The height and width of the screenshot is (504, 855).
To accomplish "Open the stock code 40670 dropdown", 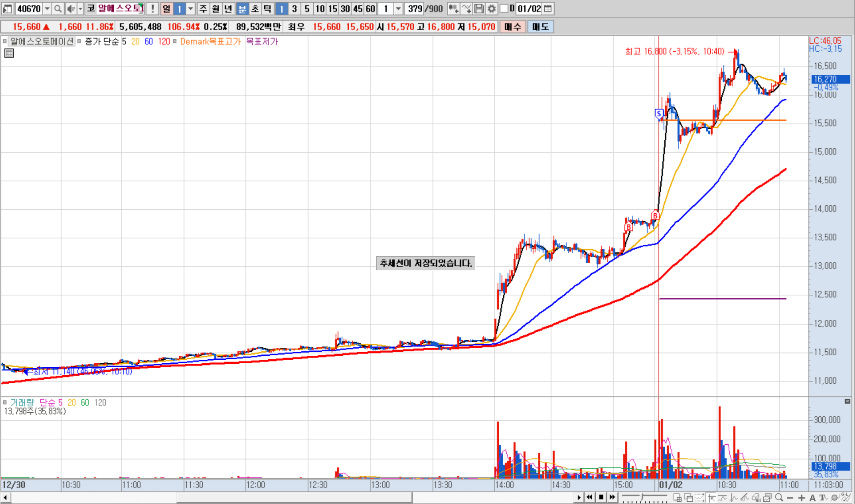I will tap(47, 8).
